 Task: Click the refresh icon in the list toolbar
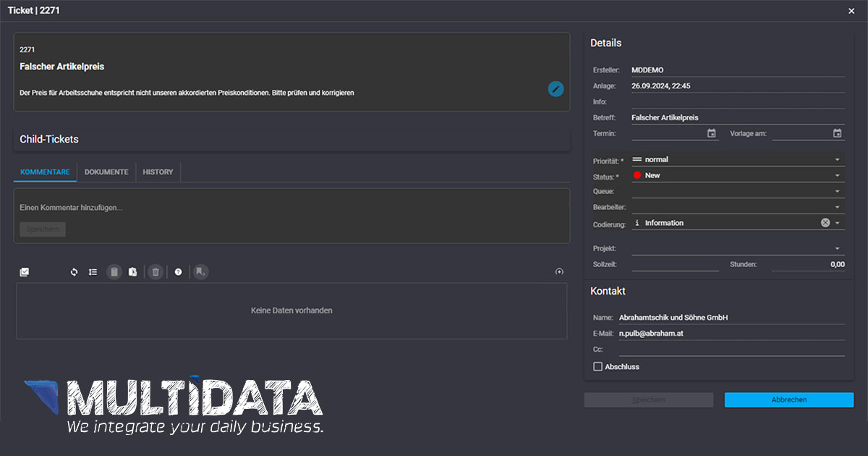coord(74,272)
